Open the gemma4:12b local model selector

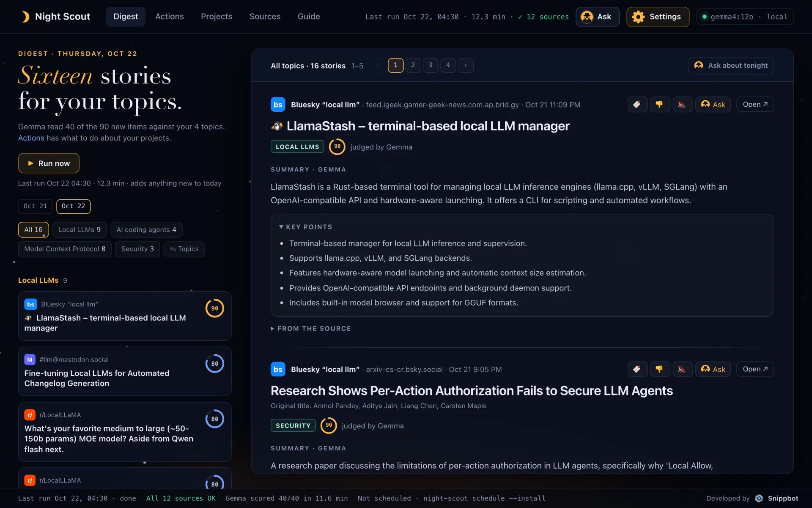coord(745,17)
